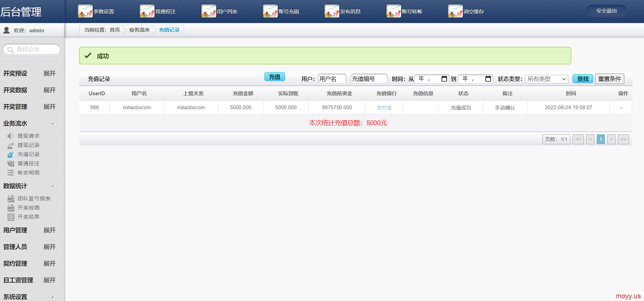Click the 账号充值 chart icon
This screenshot has height=301, width=644.
click(270, 11)
